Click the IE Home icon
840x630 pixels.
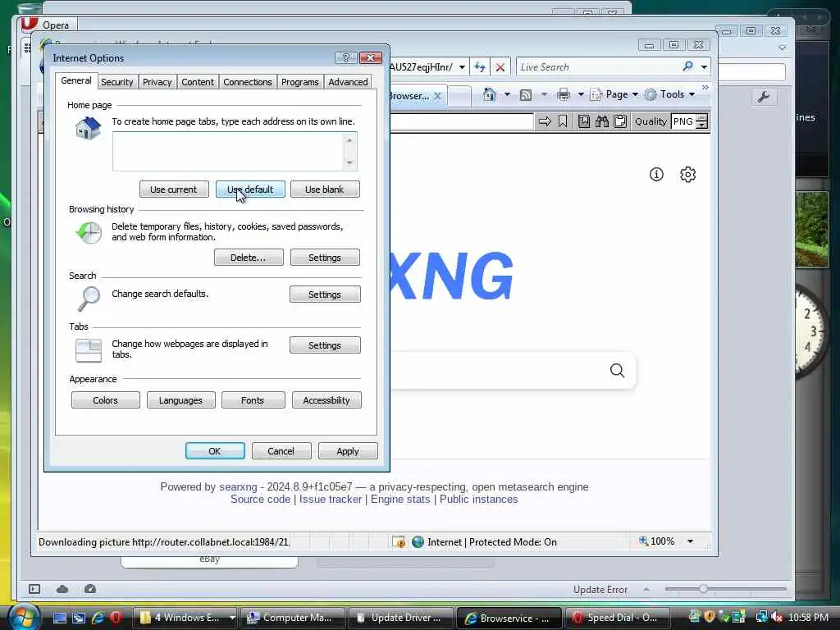click(x=489, y=95)
